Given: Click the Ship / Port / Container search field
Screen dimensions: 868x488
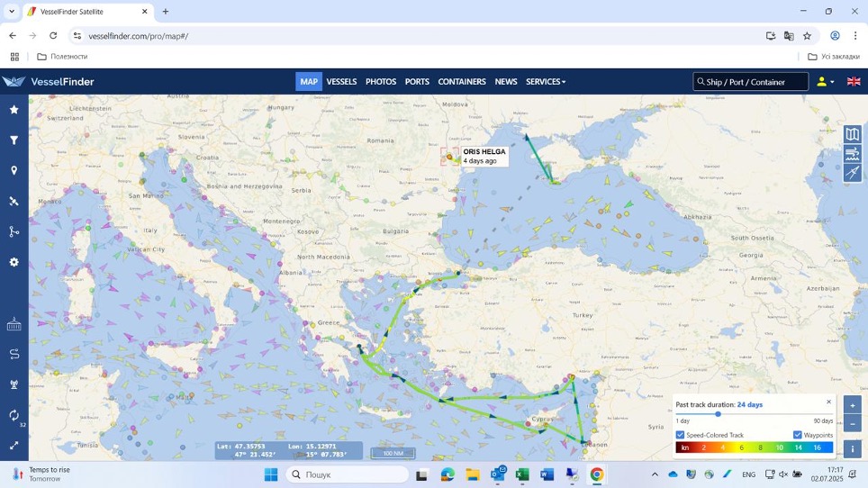Looking at the screenshot, I should pos(751,82).
